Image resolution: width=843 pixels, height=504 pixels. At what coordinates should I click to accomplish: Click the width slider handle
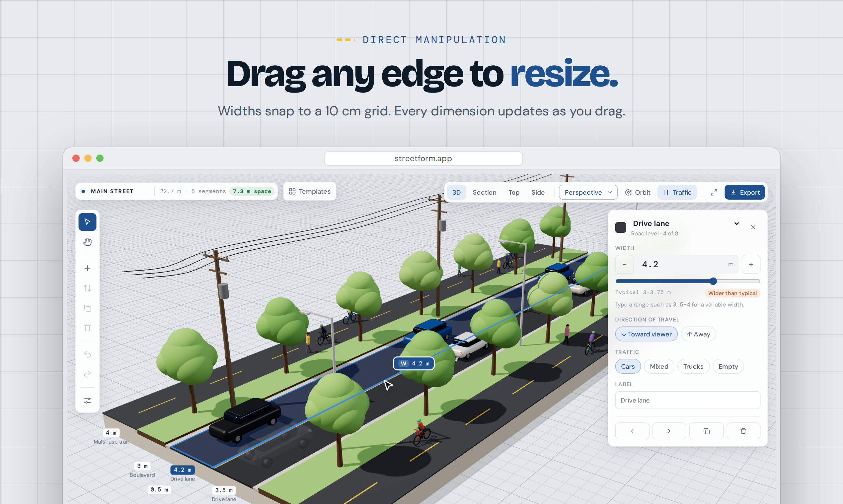click(713, 281)
